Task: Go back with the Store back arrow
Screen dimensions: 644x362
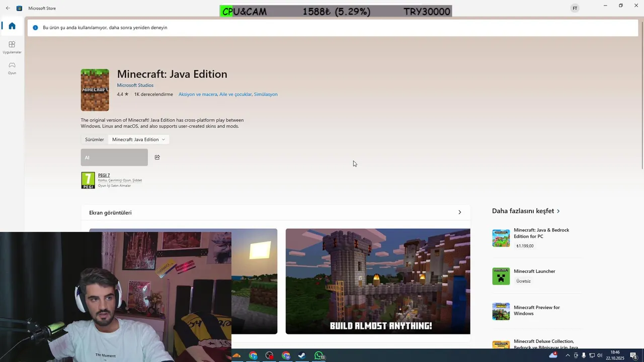Action: click(8, 8)
